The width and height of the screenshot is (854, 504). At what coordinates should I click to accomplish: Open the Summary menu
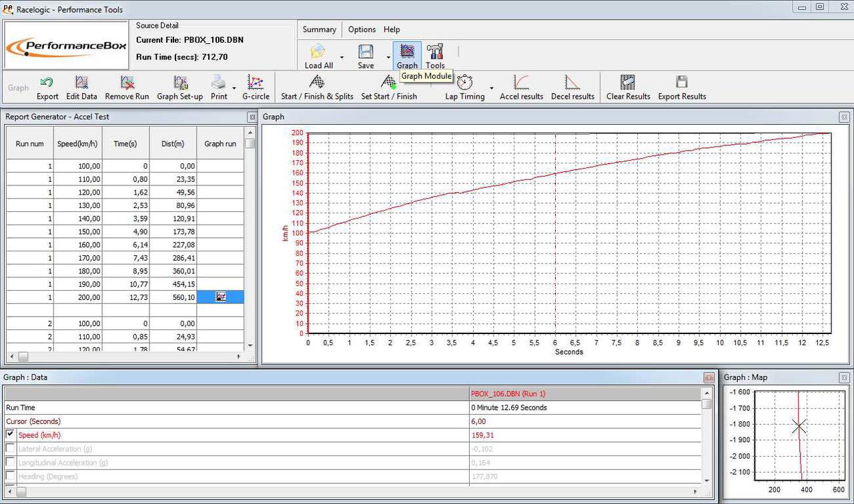click(320, 29)
